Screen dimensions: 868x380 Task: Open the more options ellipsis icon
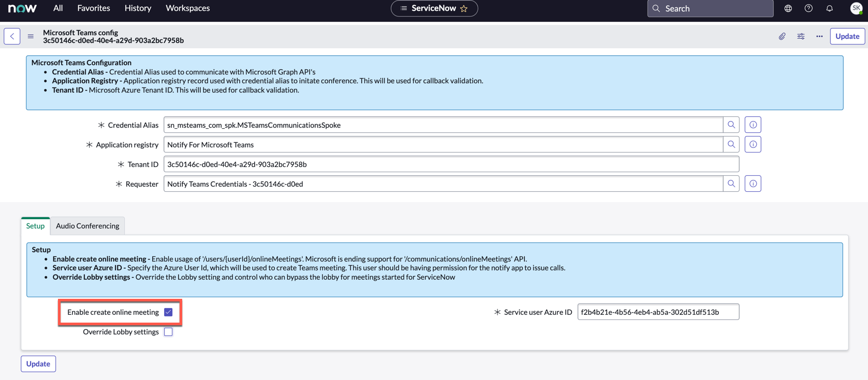point(819,36)
